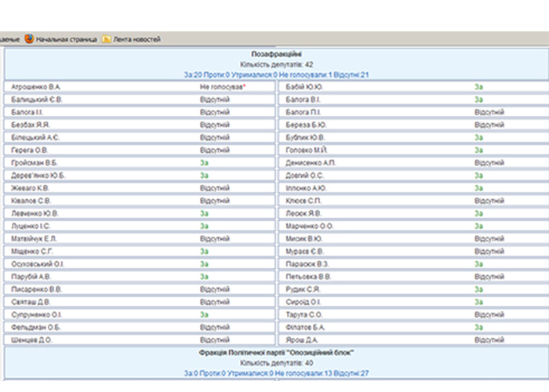Select deputy Парубій А.В. name
The height and width of the screenshot is (392, 549).
(32, 277)
